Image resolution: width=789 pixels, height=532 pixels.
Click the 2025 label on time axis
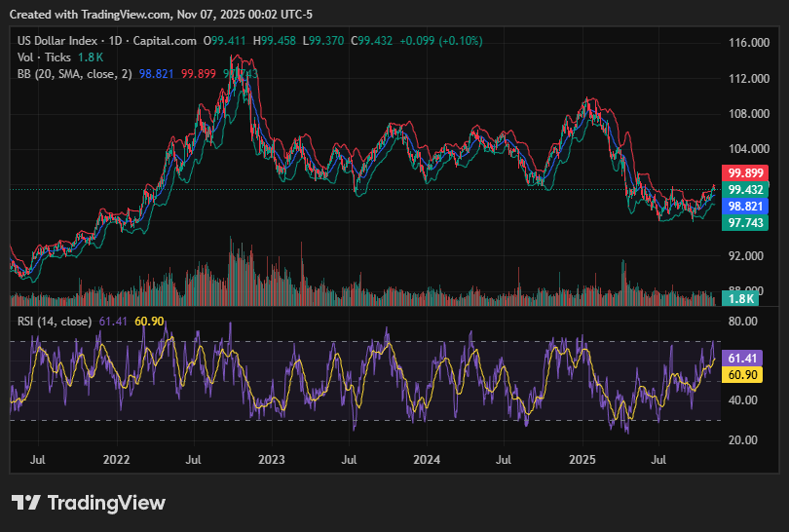[x=582, y=459]
